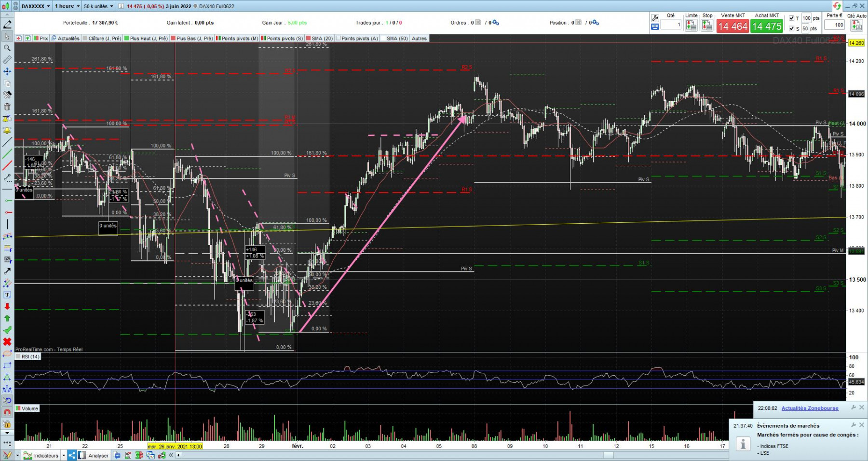Screen dimensions: 868x461
Task: Select the text annotation tool
Action: point(7,295)
